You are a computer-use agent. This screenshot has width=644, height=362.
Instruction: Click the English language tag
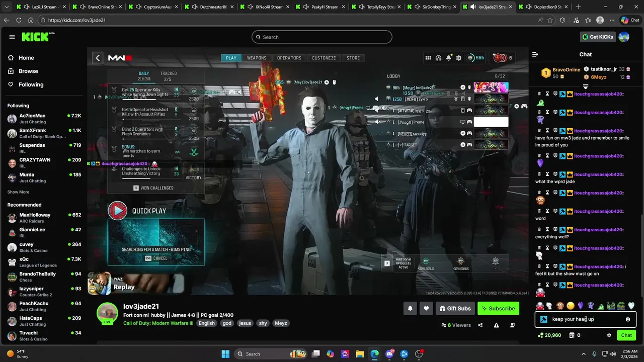pos(206,323)
